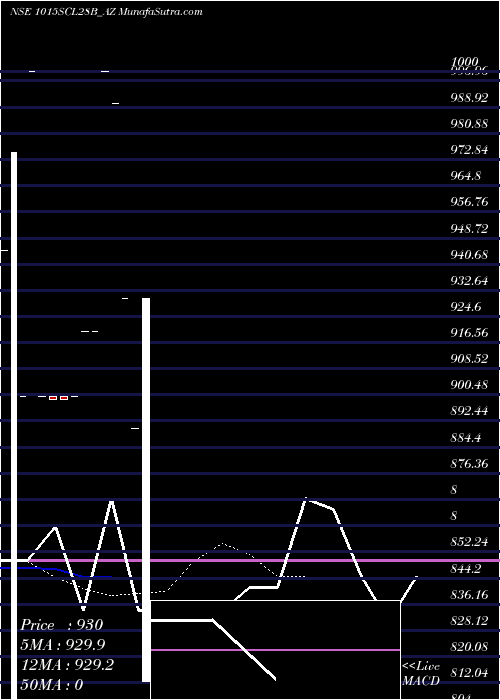Click the 940.68 price axis label
Screen dimensions: 500x700
pos(469,255)
